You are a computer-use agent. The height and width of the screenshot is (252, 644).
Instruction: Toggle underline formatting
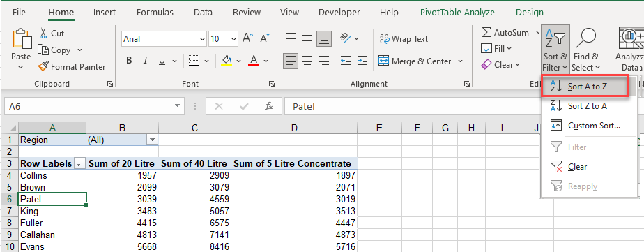pyautogui.click(x=162, y=61)
